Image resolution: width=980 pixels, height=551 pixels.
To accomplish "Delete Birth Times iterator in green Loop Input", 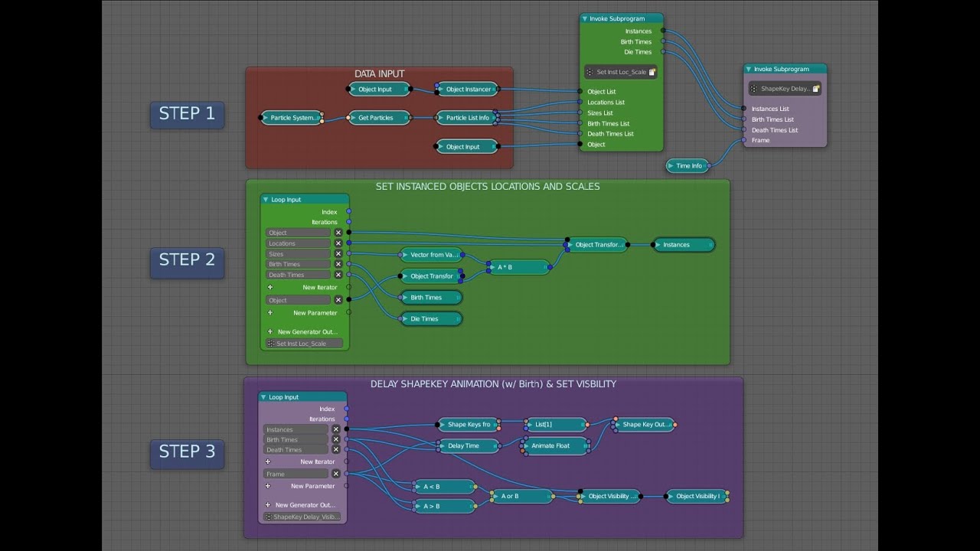I will (x=338, y=264).
